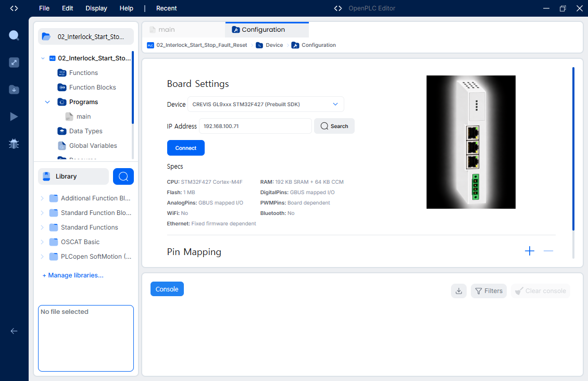Image resolution: width=588 pixels, height=381 pixels.
Task: Open the Edit menu
Action: (x=68, y=8)
